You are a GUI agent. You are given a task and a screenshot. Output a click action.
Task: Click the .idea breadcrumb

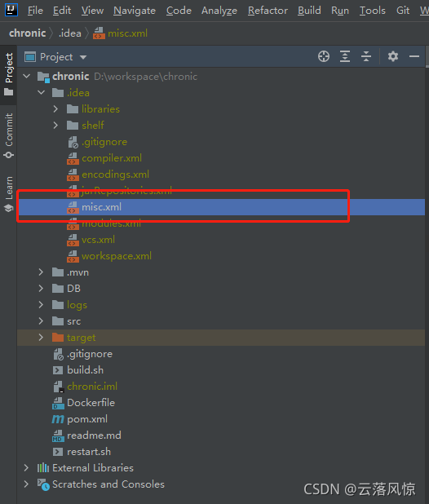point(69,33)
